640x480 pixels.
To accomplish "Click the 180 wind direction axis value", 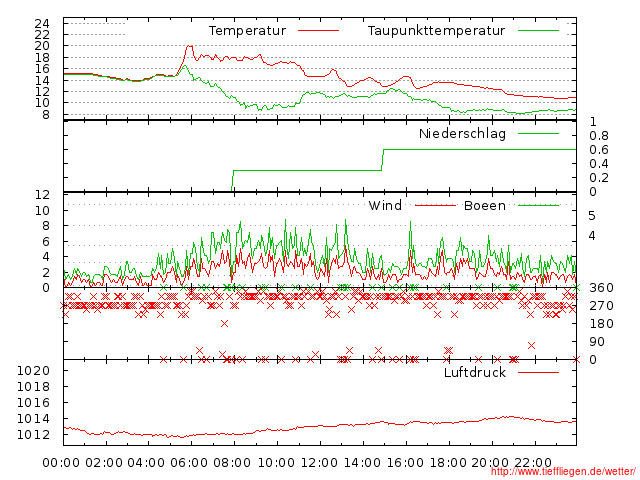I will coord(601,324).
